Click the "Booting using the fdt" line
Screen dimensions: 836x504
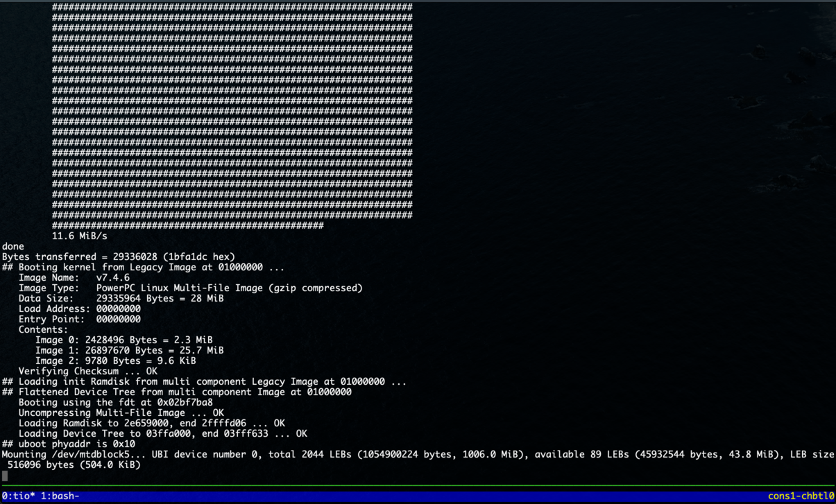point(115,402)
